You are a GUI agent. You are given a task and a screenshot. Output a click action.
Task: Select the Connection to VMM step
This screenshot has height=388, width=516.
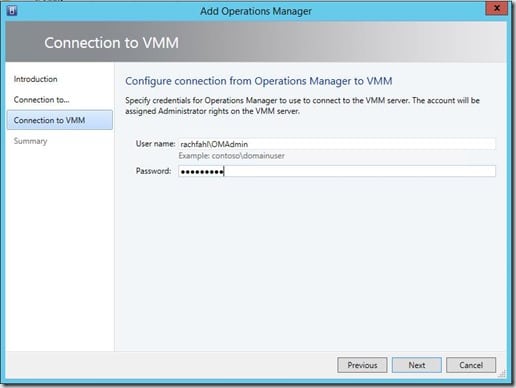click(x=60, y=120)
